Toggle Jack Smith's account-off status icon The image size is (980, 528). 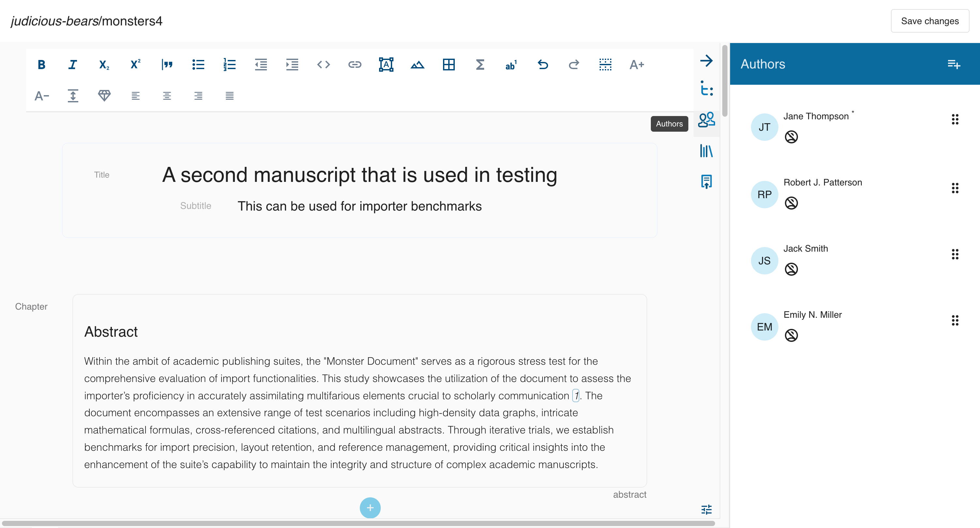(x=791, y=269)
